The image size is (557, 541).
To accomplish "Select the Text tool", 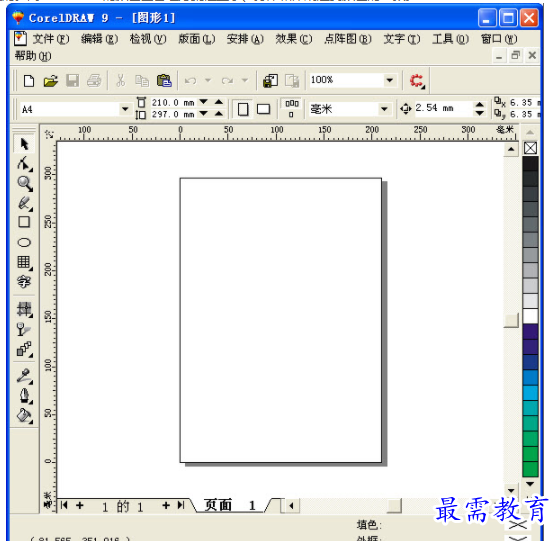I will tap(24, 282).
